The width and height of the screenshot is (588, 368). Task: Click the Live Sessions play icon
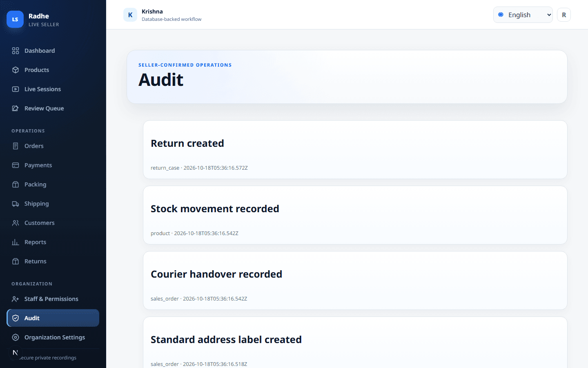coord(16,89)
